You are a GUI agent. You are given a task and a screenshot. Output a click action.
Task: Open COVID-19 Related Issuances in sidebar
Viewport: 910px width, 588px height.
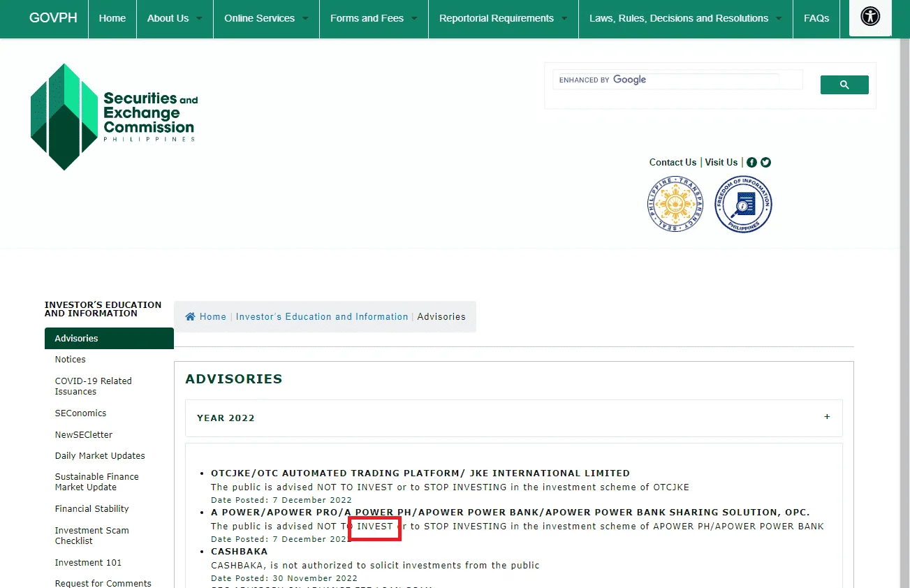(94, 386)
